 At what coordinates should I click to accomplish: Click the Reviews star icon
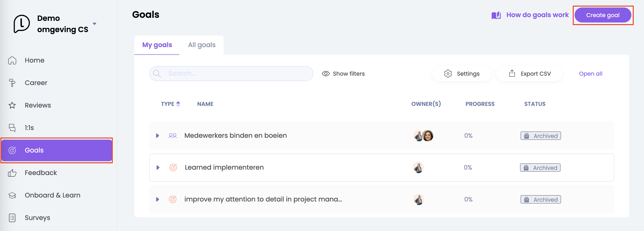coord(12,105)
